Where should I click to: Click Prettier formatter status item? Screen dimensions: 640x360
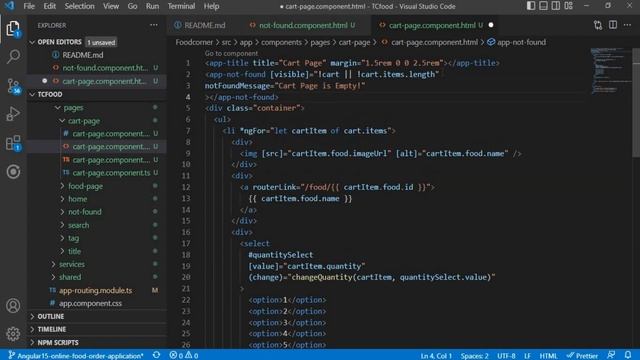582,356
